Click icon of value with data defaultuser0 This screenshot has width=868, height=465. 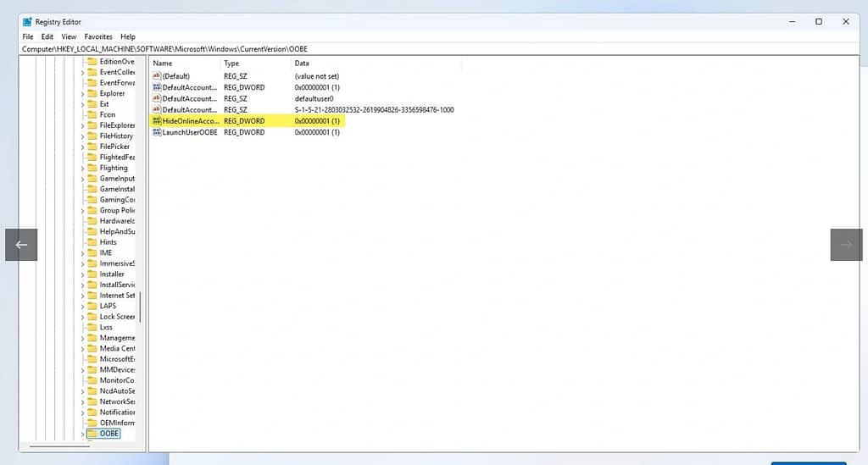(157, 98)
